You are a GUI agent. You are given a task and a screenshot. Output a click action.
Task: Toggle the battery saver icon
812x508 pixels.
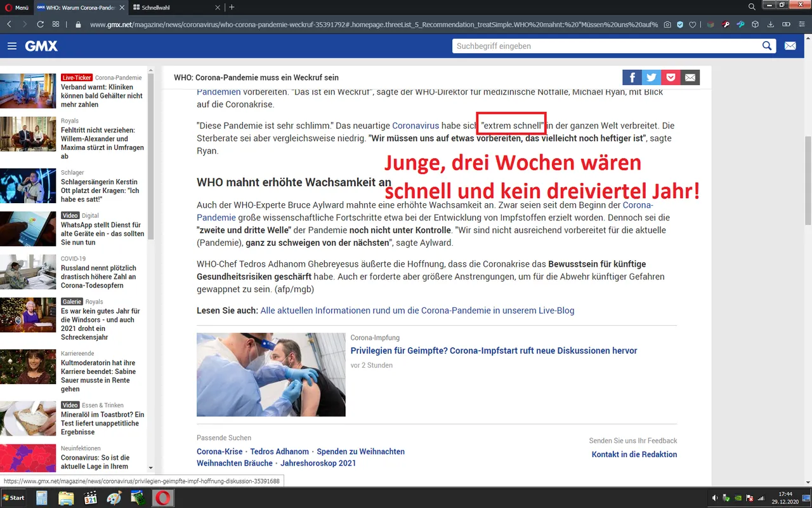(786, 25)
